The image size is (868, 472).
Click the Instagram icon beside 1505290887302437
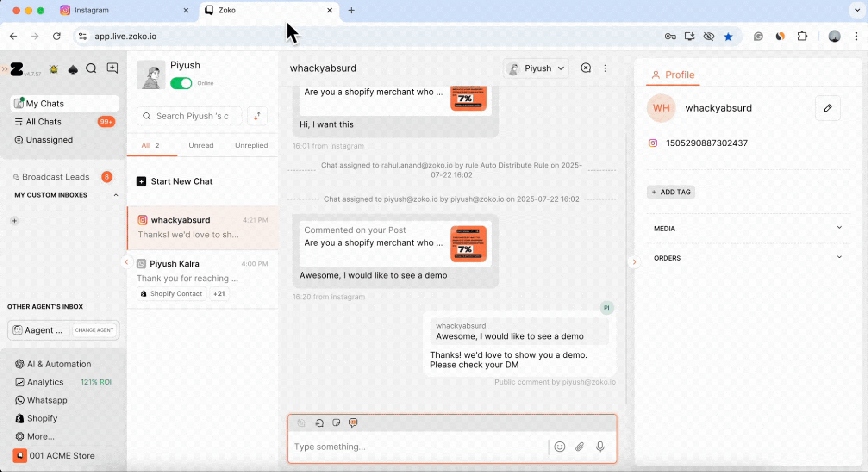point(653,143)
